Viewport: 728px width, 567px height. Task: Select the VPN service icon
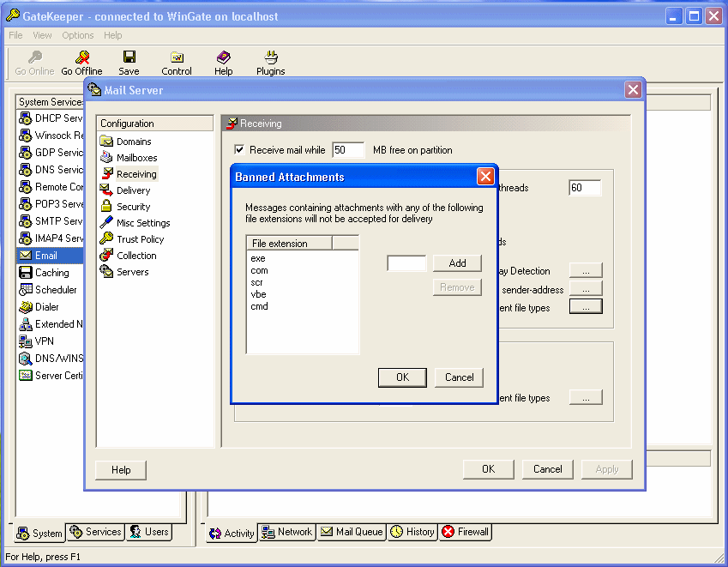(26, 341)
